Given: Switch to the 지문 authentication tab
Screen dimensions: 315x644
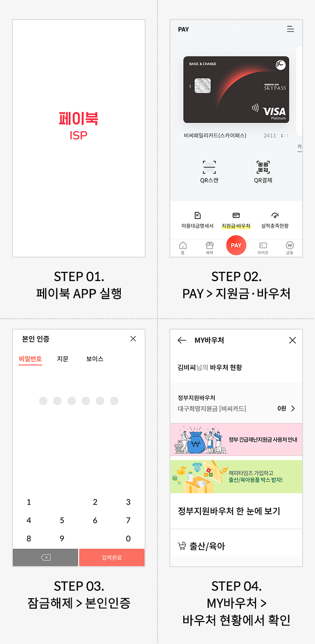Looking at the screenshot, I should pos(63,360).
